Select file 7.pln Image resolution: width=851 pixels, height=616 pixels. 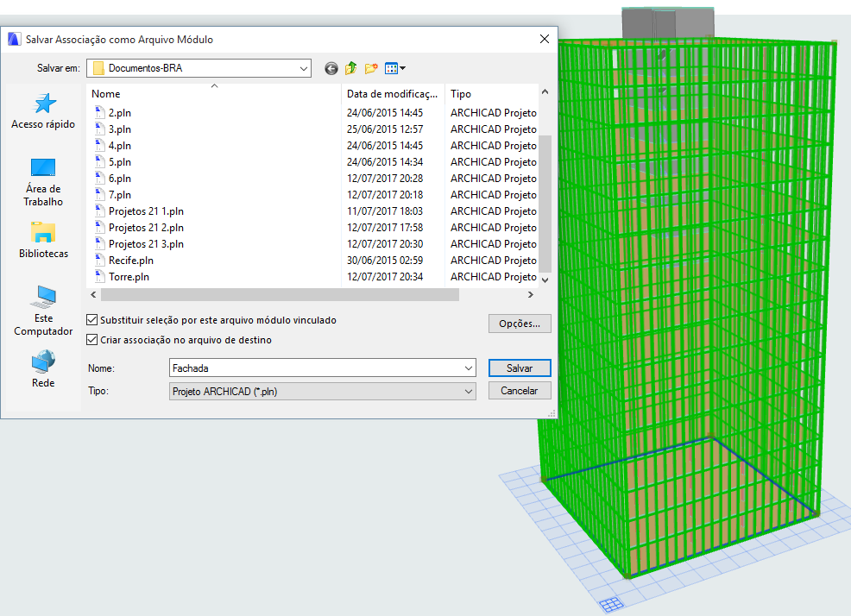pos(120,195)
